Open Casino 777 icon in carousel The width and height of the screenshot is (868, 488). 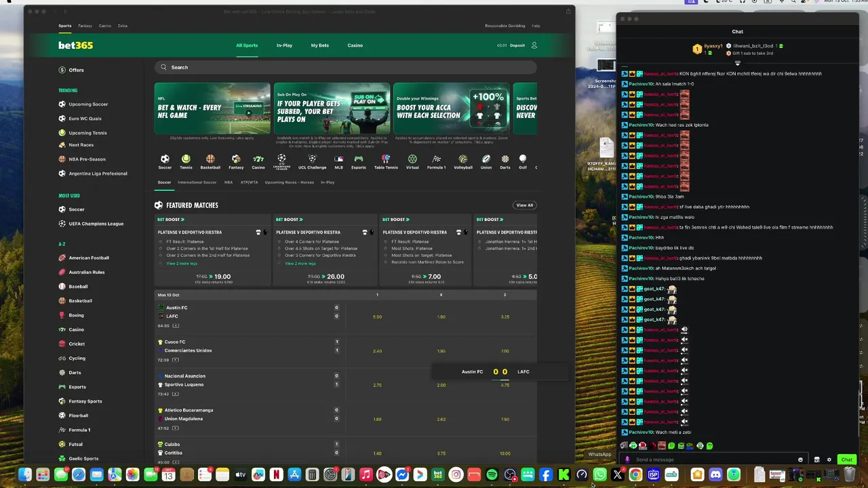click(x=258, y=159)
